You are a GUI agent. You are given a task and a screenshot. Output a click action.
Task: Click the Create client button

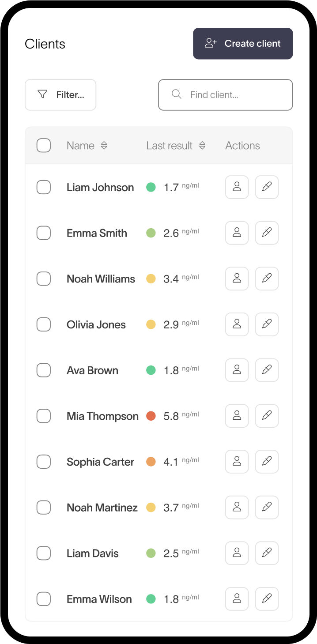[x=243, y=44]
